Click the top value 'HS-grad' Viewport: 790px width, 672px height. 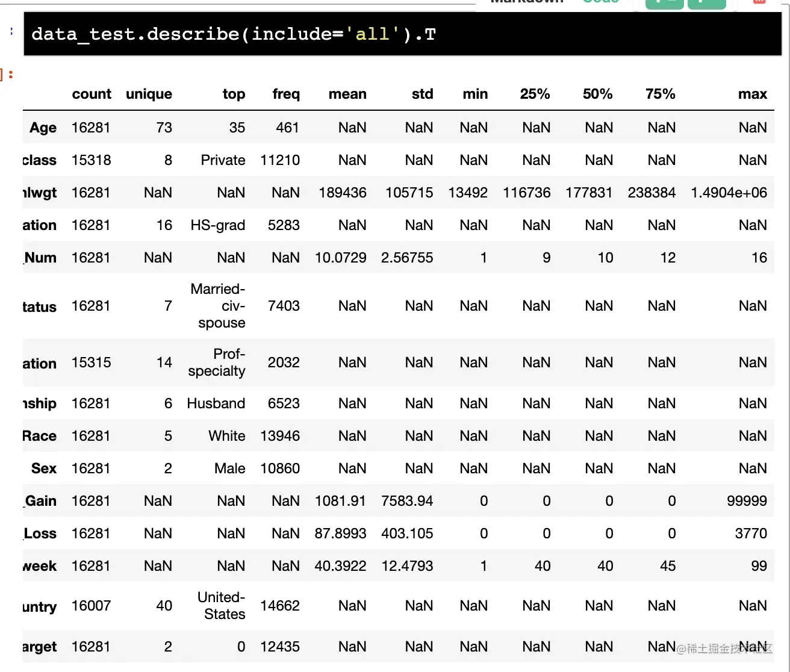[218, 225]
